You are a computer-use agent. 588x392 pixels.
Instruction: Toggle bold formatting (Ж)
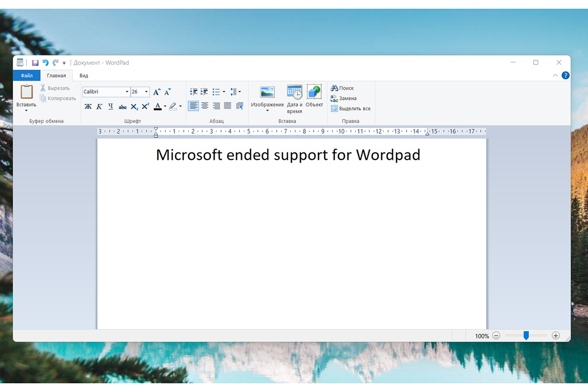click(x=88, y=106)
